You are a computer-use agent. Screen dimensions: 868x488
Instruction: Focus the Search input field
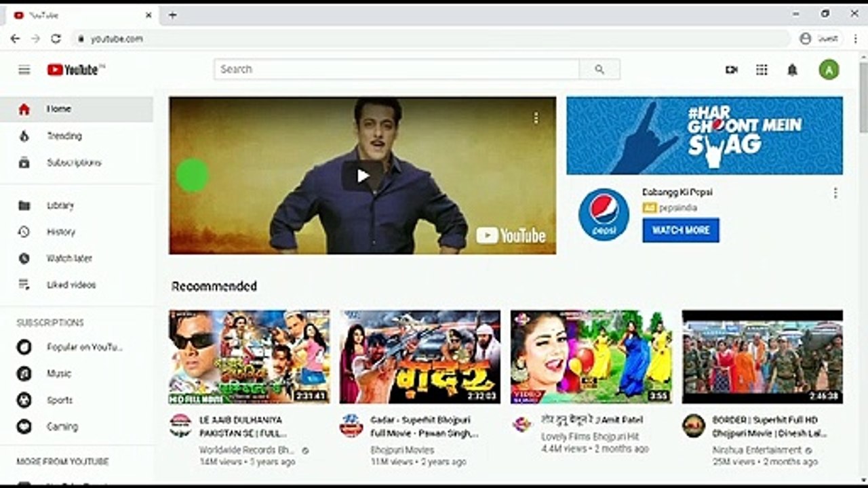397,69
